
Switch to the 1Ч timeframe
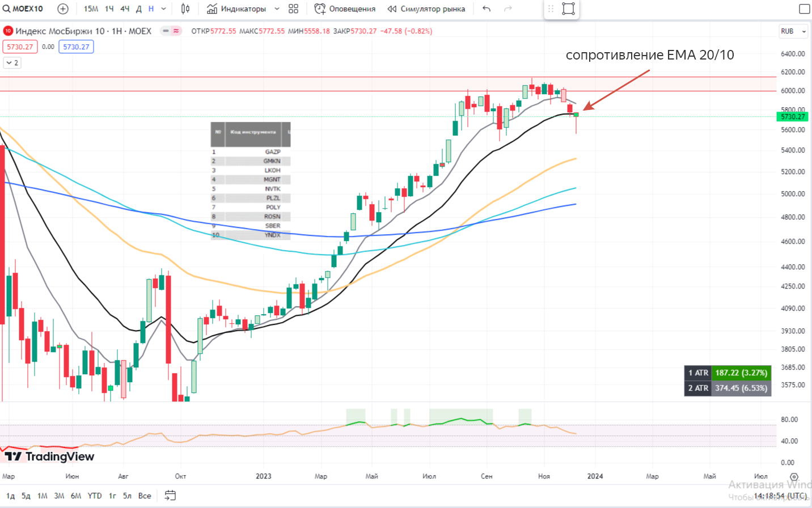tap(109, 9)
